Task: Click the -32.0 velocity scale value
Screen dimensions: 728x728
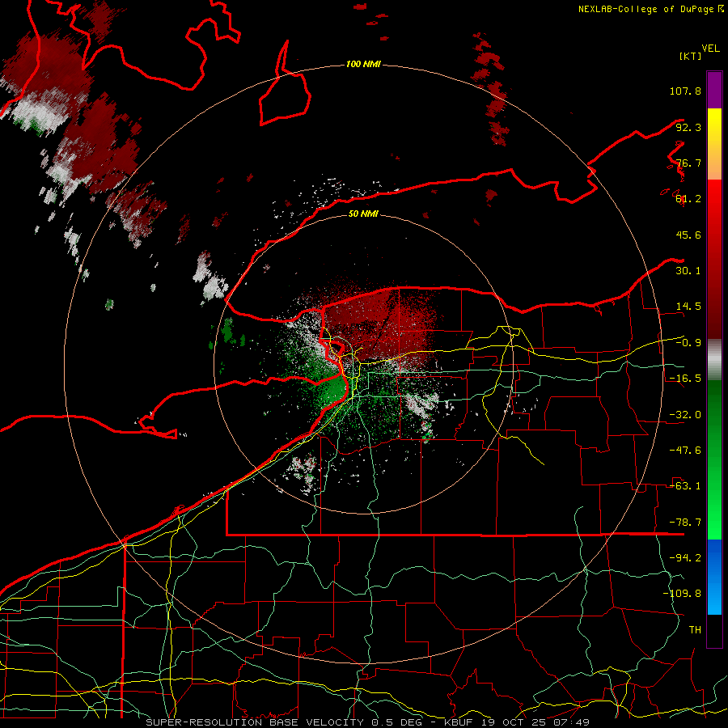Action: (x=685, y=415)
